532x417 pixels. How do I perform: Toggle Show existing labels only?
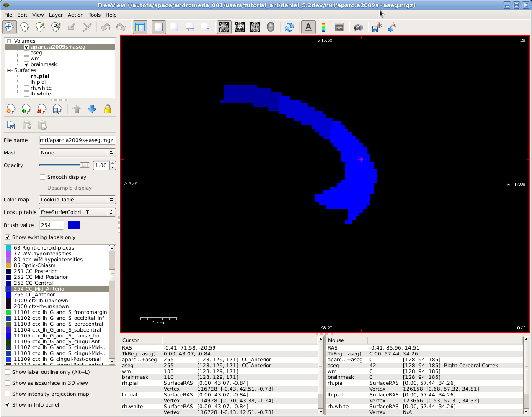click(x=7, y=237)
